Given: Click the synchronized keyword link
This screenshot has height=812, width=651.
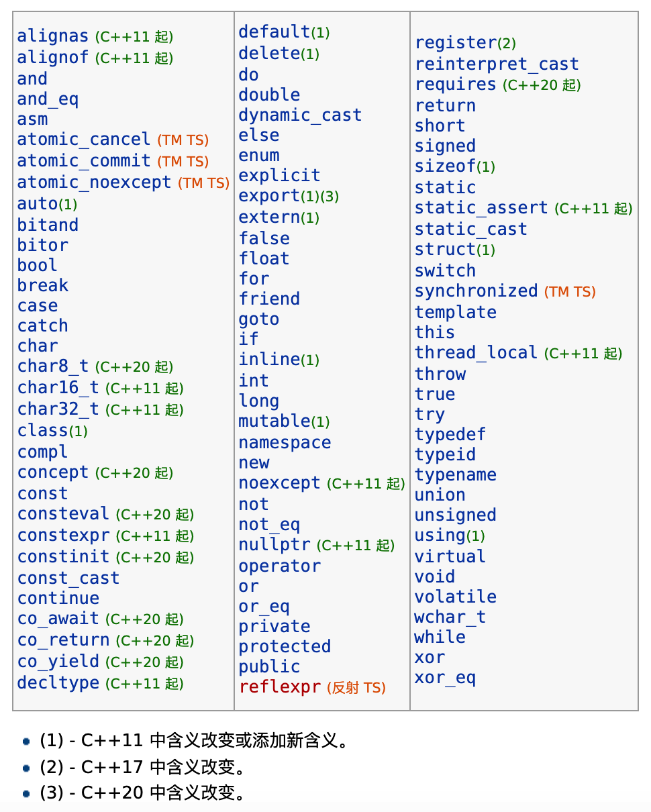Looking at the screenshot, I should [x=476, y=291].
